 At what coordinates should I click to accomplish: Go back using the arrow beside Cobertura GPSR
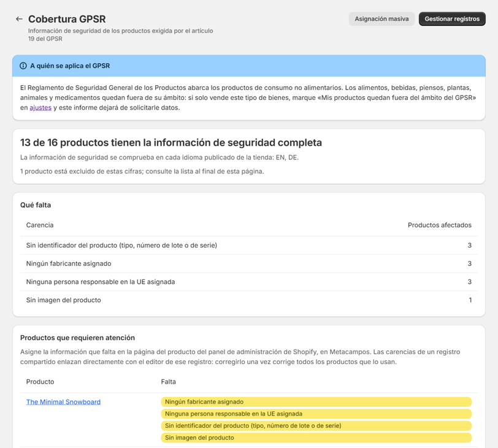click(19, 19)
